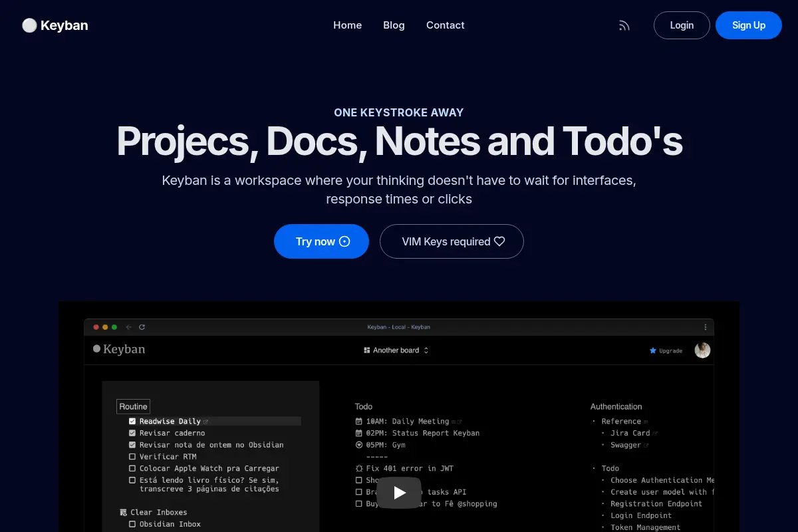This screenshot has width=798, height=532.
Task: Toggle the Readwise Daily checkbox
Action: pyautogui.click(x=132, y=421)
